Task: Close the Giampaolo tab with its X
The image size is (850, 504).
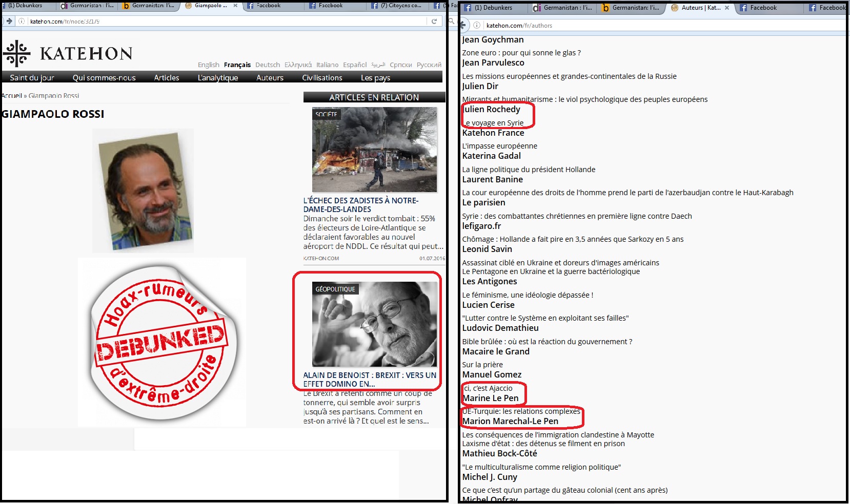Action: pyautogui.click(x=235, y=6)
